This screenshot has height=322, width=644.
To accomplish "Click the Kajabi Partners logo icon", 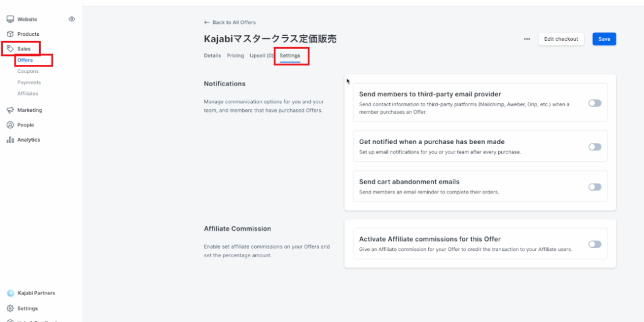I will (x=11, y=293).
